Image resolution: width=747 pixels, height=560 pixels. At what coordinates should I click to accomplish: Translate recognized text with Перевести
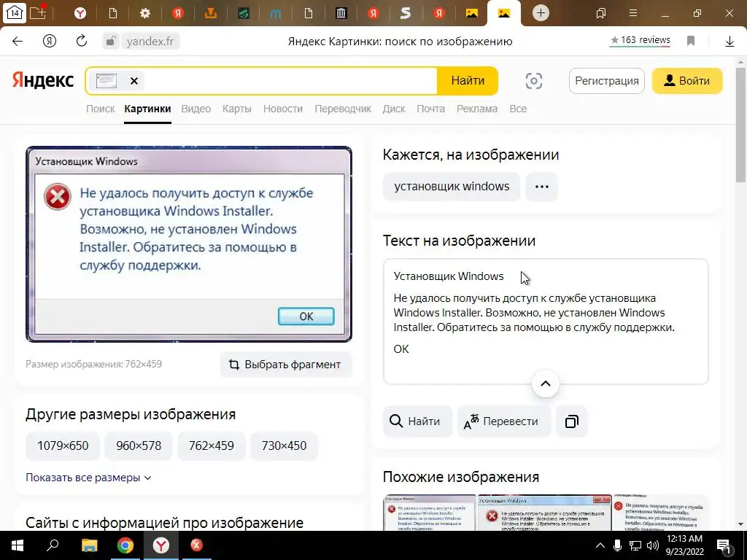coord(503,421)
